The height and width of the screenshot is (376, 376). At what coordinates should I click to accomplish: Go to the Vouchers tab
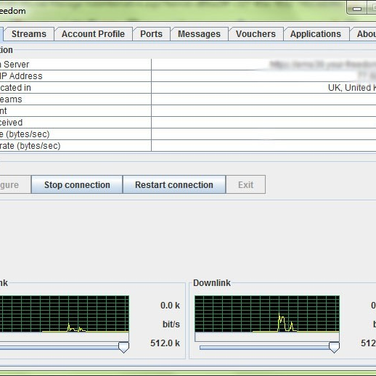(x=256, y=34)
